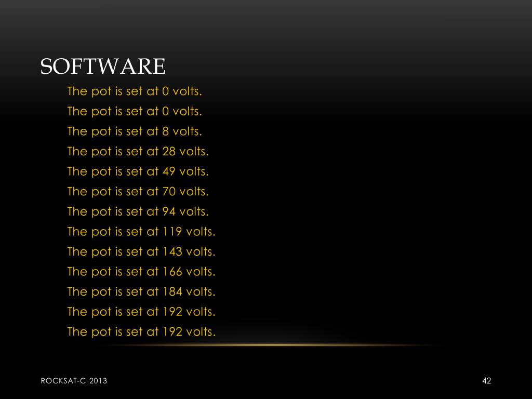532x399 pixels.
Task: Select the line reading 143 volts
Action: (141, 252)
